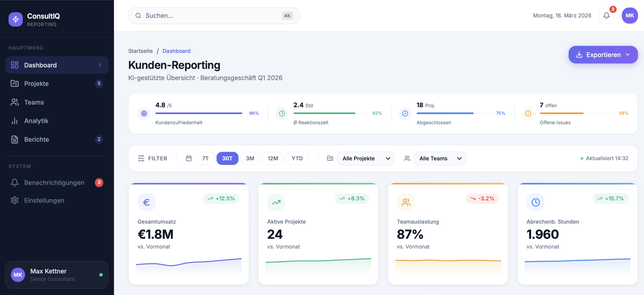
Task: Expand the Alle Teams dropdown
Action: (x=440, y=158)
